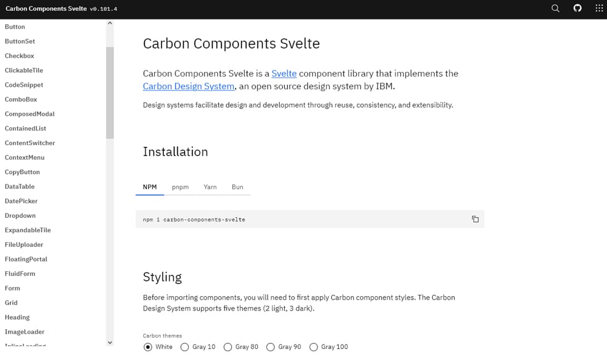This screenshot has width=607, height=364.
Task: Click the npm i carbon-components-svelte code text
Action: [194, 220]
